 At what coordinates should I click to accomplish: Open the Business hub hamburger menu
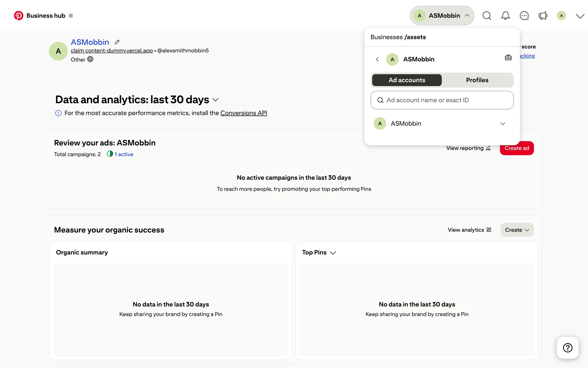pos(71,16)
